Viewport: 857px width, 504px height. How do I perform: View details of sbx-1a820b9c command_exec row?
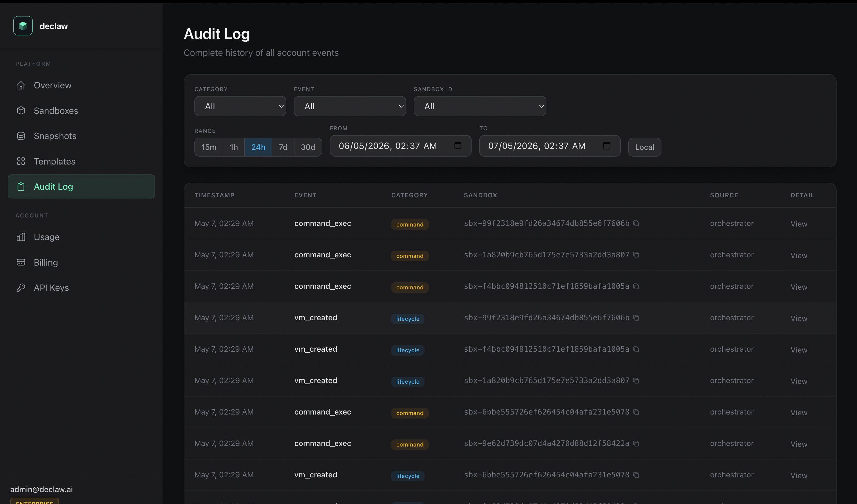coord(799,256)
